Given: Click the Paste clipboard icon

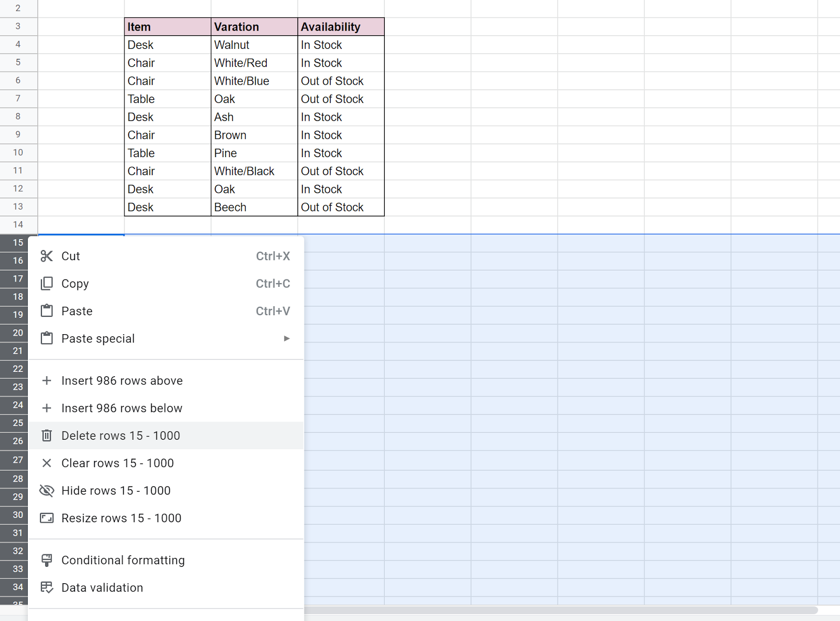Looking at the screenshot, I should pos(47,310).
